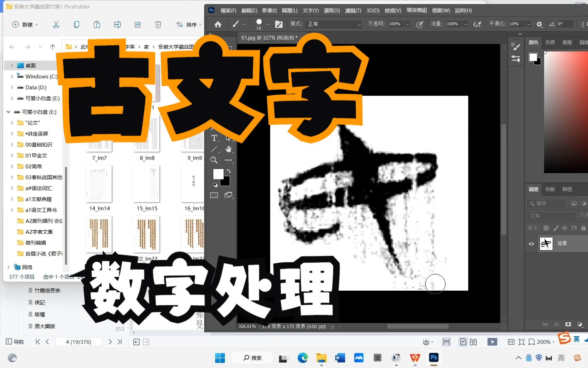Open the 模式 blend mode dropdown

(333, 24)
